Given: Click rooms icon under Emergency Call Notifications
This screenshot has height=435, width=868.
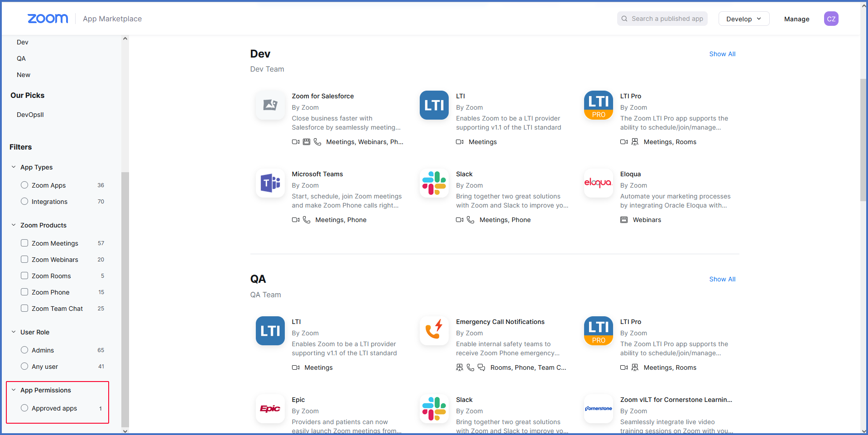Looking at the screenshot, I should [x=460, y=367].
